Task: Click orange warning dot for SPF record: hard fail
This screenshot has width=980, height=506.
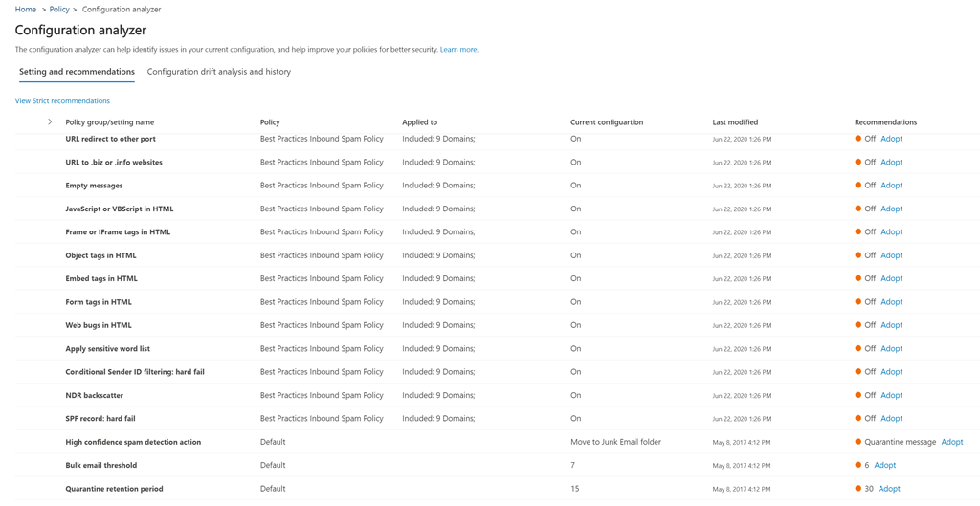Action: pos(858,418)
